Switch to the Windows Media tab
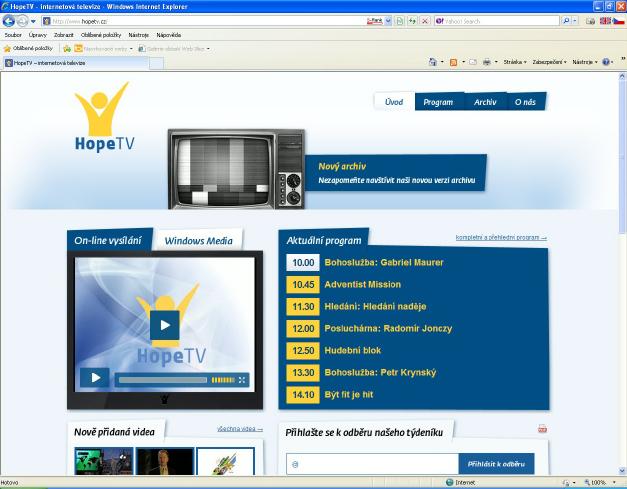627x489 pixels. (199, 241)
